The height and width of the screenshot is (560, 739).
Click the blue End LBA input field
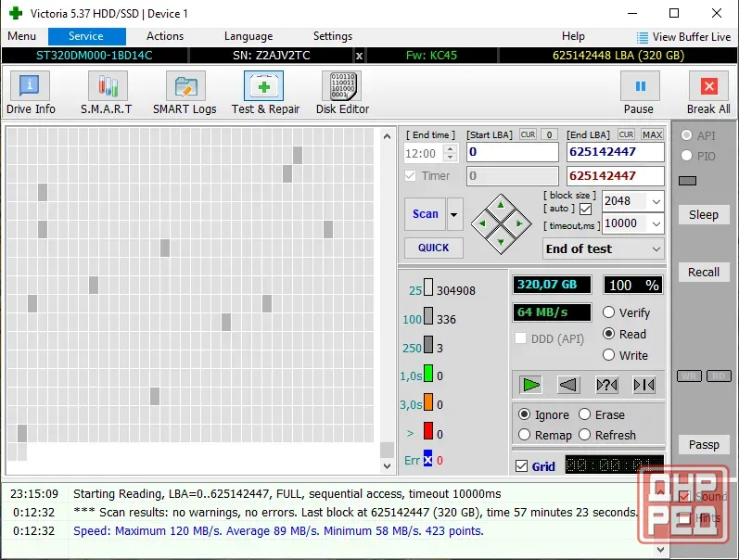coord(615,152)
